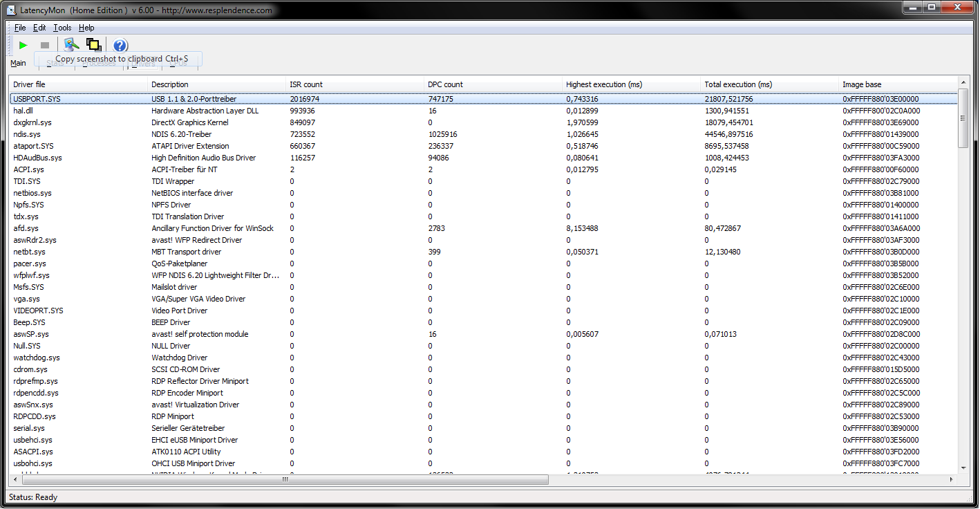Sort by Total execution (ms) column header

(770, 84)
